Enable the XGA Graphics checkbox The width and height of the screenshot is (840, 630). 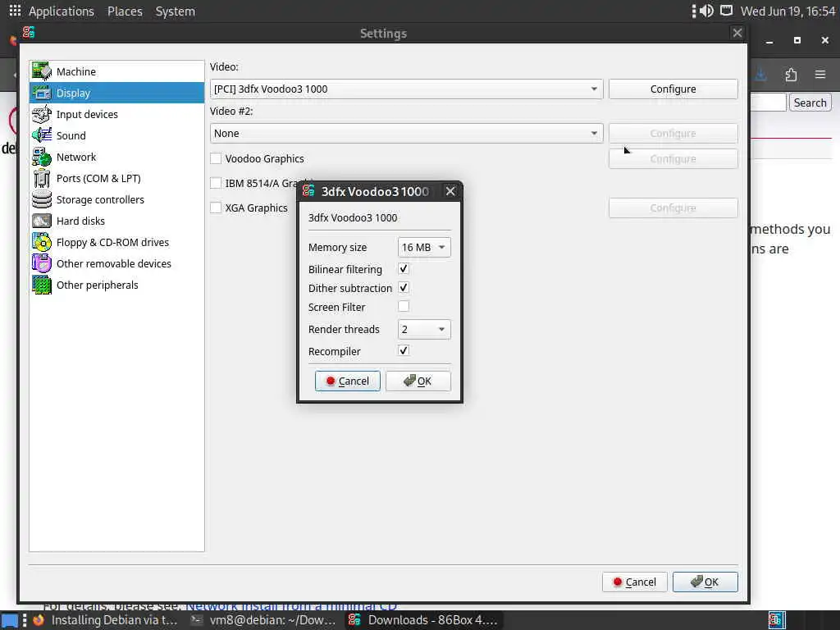coord(216,208)
